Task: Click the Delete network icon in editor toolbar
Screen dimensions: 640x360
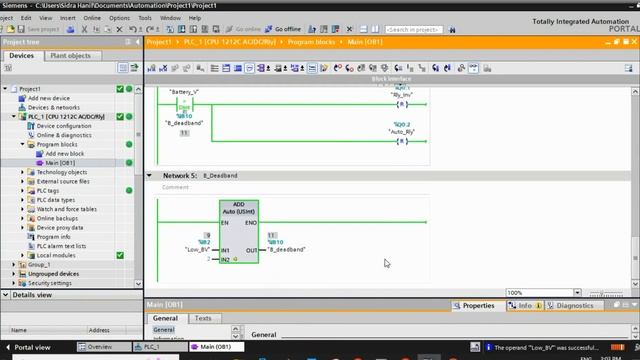Action: (x=163, y=68)
